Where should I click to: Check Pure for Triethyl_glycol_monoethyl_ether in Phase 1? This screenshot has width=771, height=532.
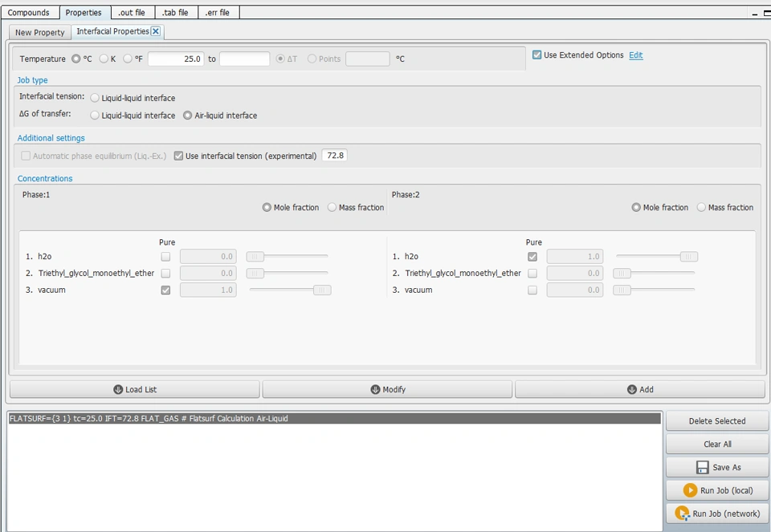165,273
